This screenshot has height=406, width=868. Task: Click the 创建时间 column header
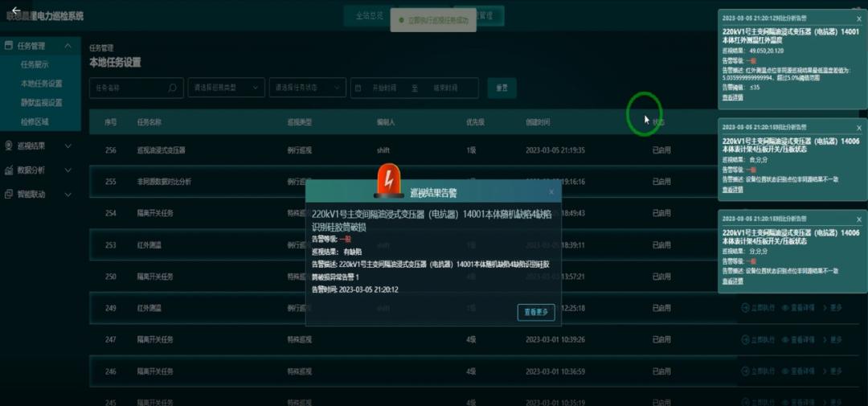coord(538,122)
